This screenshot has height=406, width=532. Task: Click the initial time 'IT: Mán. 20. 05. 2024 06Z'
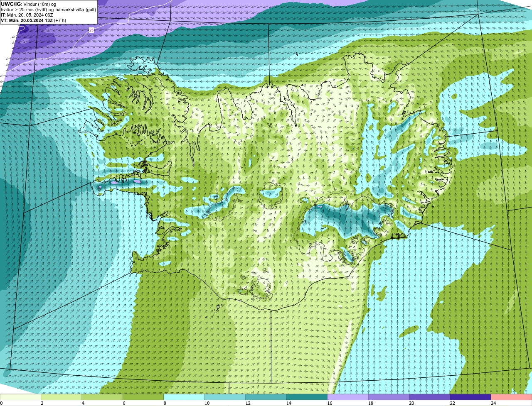pyautogui.click(x=27, y=15)
